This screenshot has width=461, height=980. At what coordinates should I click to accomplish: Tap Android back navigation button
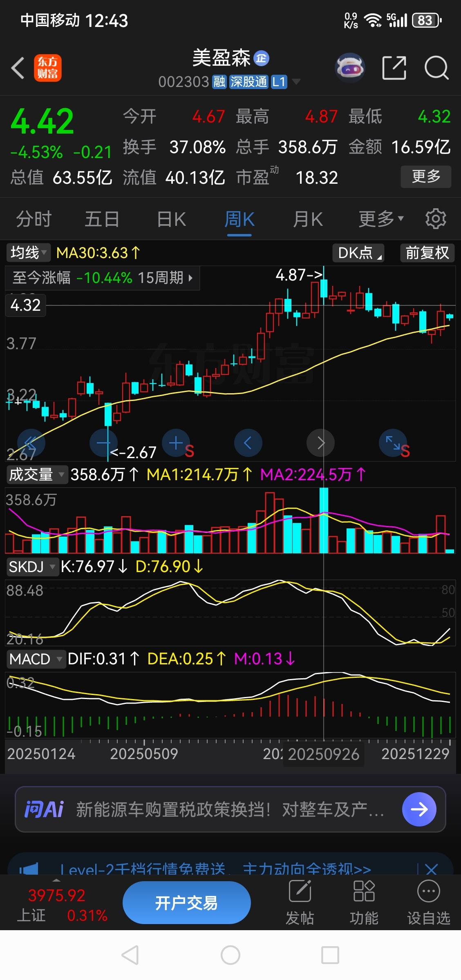[130, 955]
